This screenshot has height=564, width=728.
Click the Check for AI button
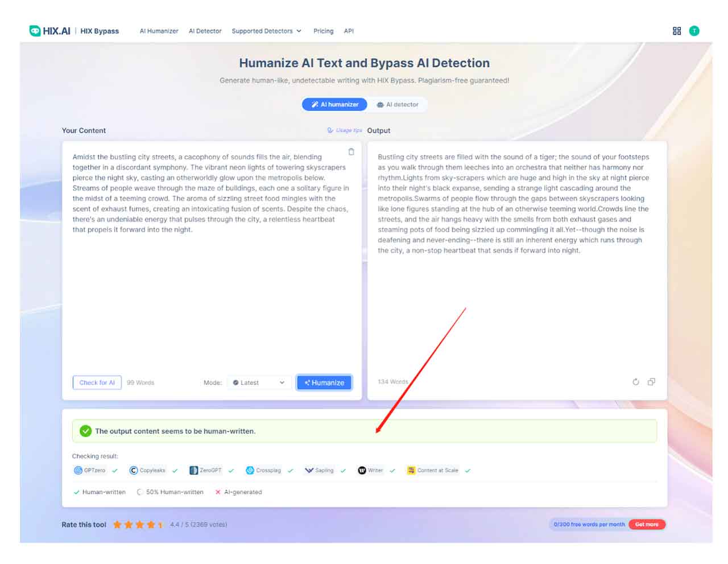pos(97,382)
